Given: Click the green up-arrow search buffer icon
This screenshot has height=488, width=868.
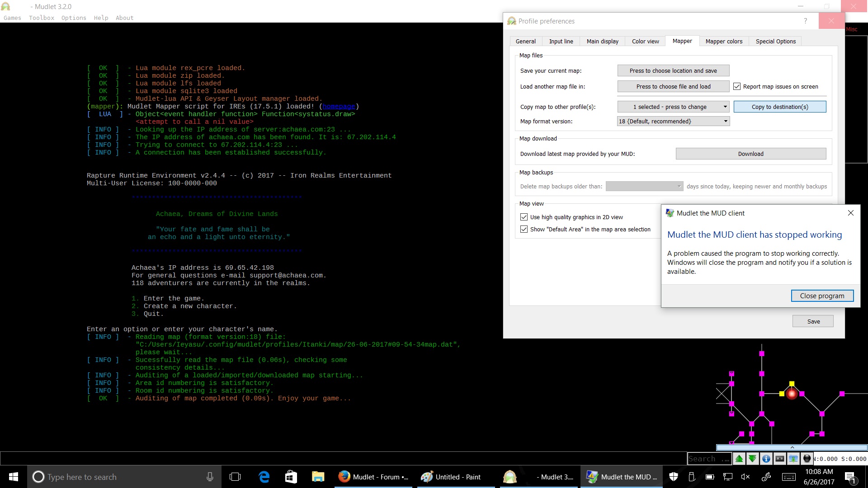Looking at the screenshot, I should pos(739,459).
